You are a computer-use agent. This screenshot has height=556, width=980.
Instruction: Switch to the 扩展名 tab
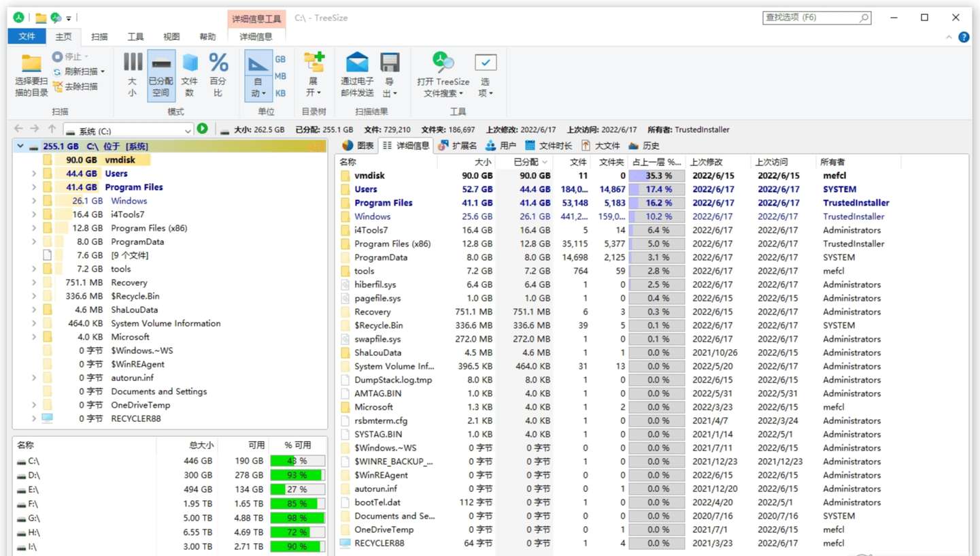point(458,146)
